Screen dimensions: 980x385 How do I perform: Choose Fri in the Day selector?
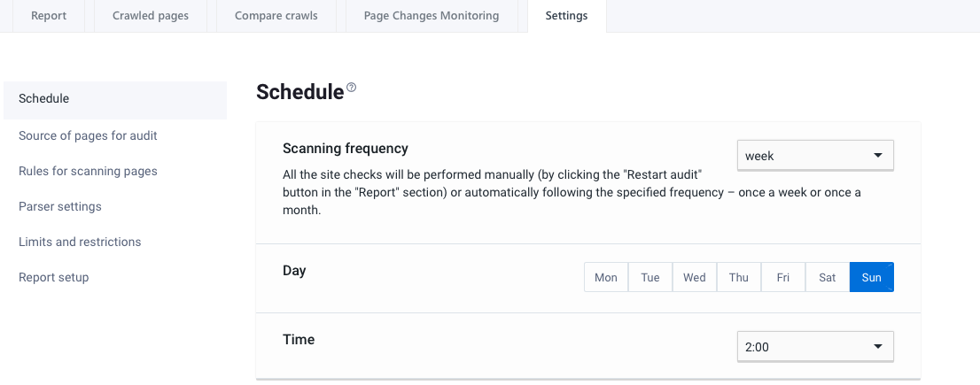point(783,277)
